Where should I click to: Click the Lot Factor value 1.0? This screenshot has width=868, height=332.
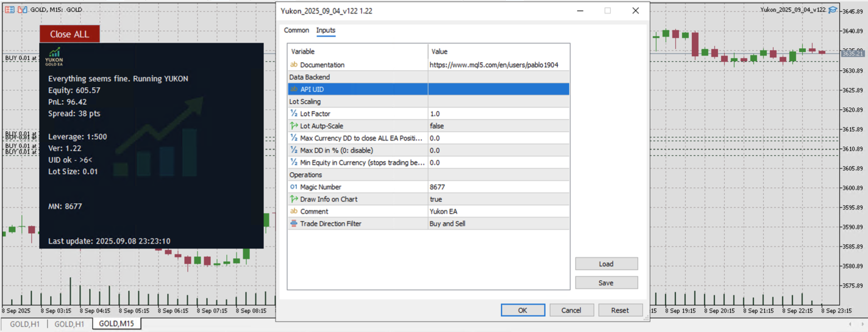coord(499,114)
